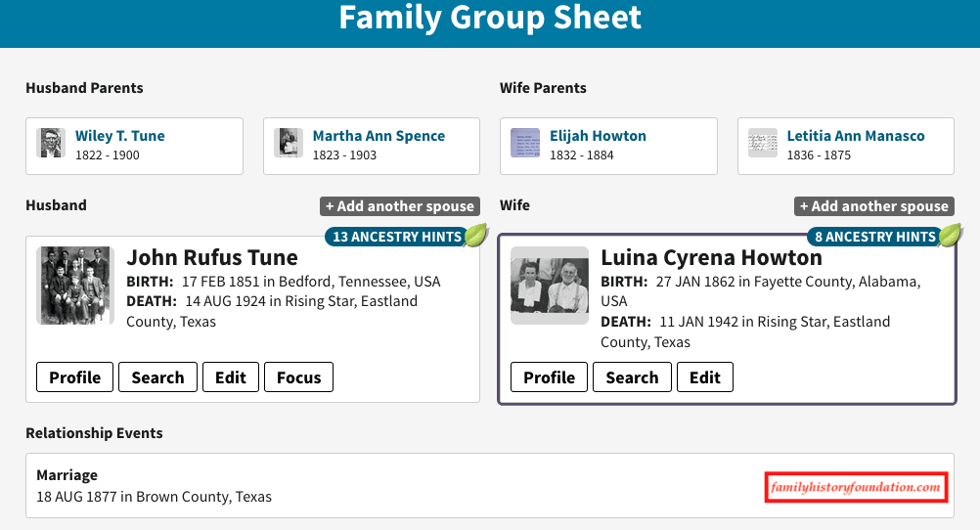Focus on John Rufus Tune

pyautogui.click(x=298, y=377)
